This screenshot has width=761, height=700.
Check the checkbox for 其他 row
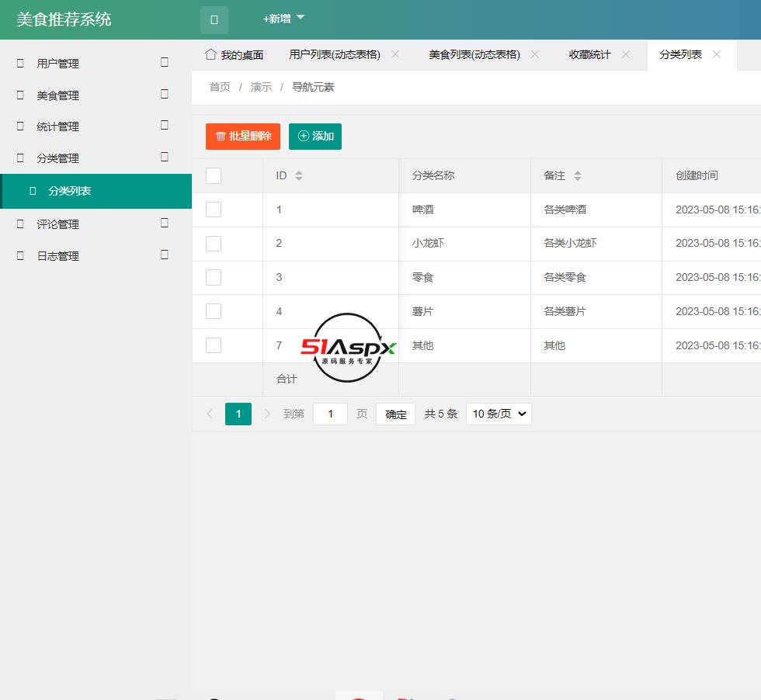pos(213,345)
